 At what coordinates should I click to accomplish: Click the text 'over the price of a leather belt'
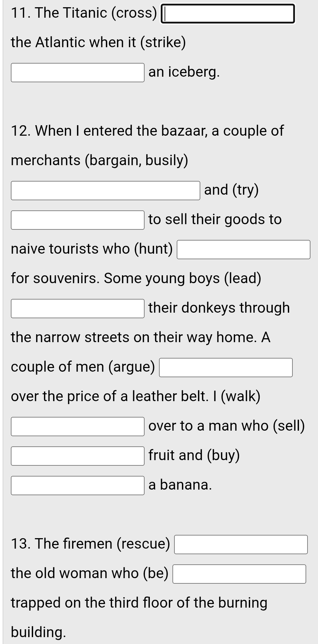click(x=109, y=396)
